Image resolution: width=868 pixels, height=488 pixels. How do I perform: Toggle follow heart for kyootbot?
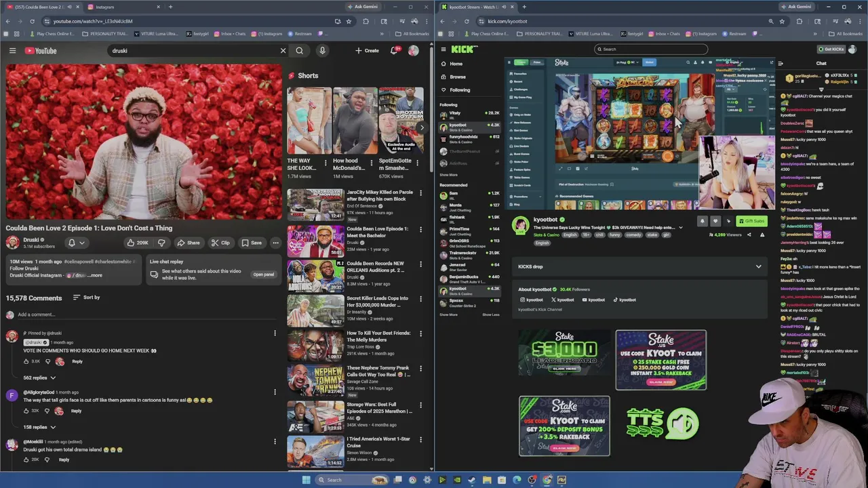(x=715, y=221)
